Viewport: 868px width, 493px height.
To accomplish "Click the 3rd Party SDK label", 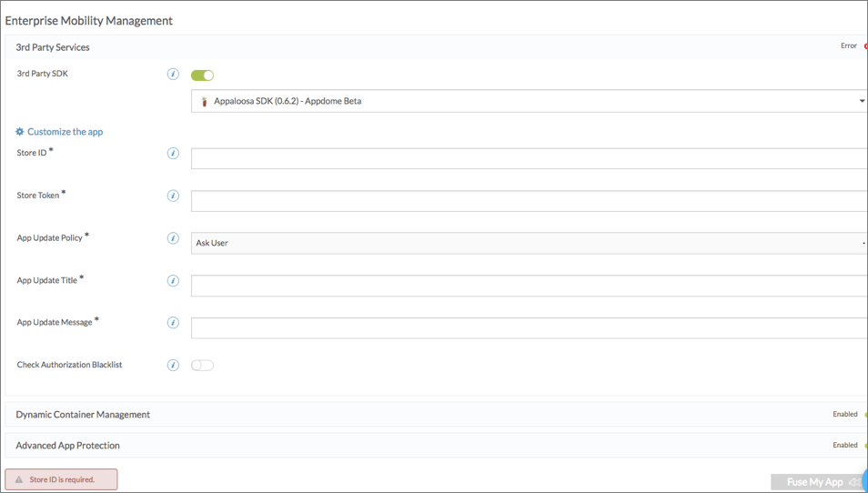I will coord(42,74).
